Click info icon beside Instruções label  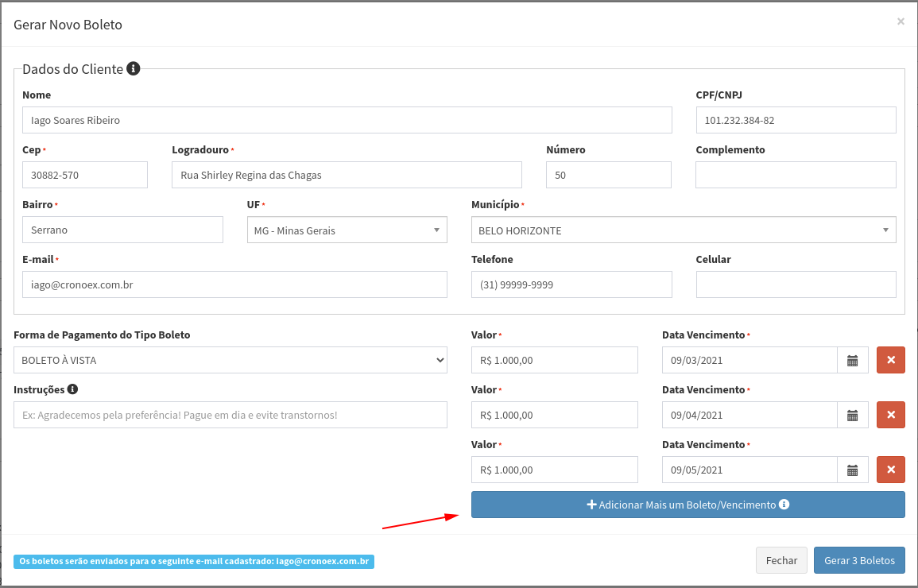click(72, 389)
